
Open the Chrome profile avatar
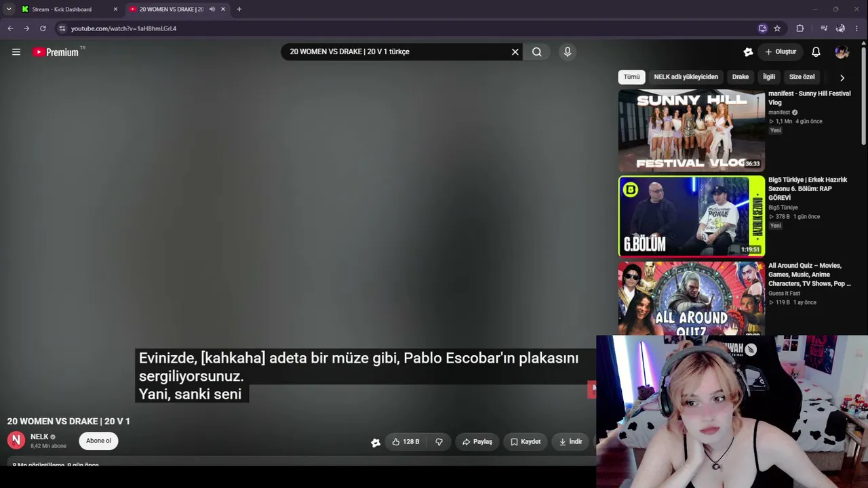[840, 28]
